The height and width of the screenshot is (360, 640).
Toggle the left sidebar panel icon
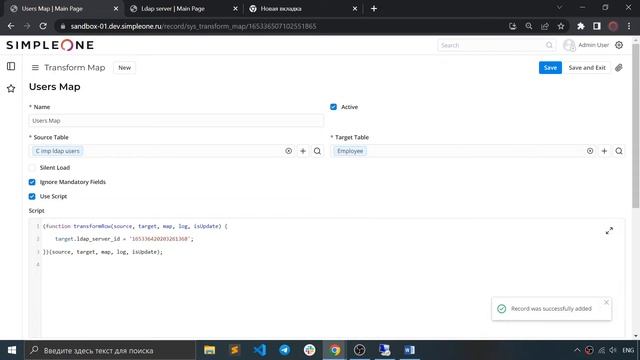point(11,66)
